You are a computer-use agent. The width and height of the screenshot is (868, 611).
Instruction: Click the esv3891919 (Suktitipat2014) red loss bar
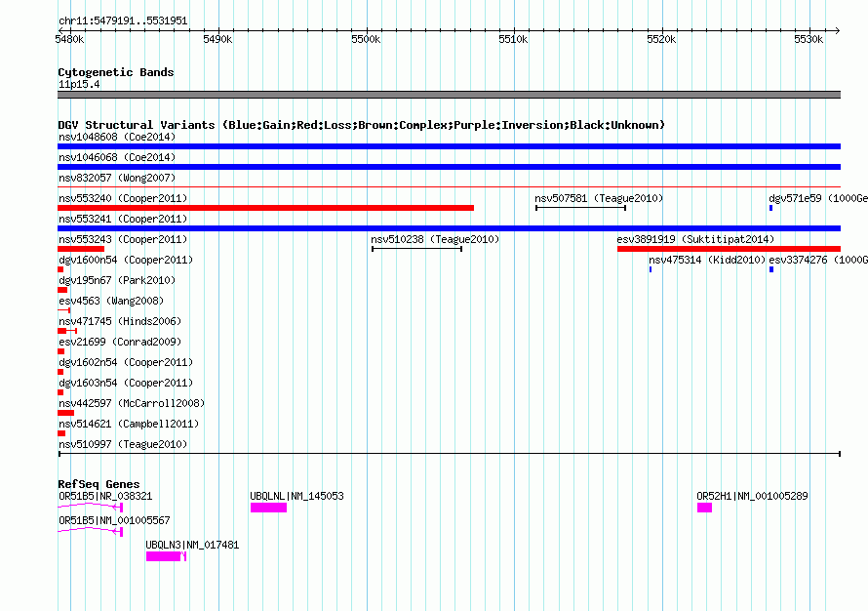(730, 249)
